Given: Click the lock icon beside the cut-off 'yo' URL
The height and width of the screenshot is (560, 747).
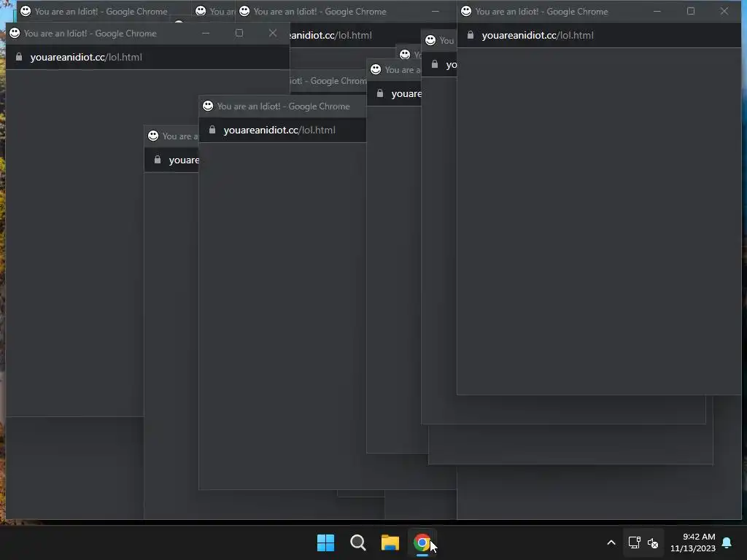Looking at the screenshot, I should (435, 64).
